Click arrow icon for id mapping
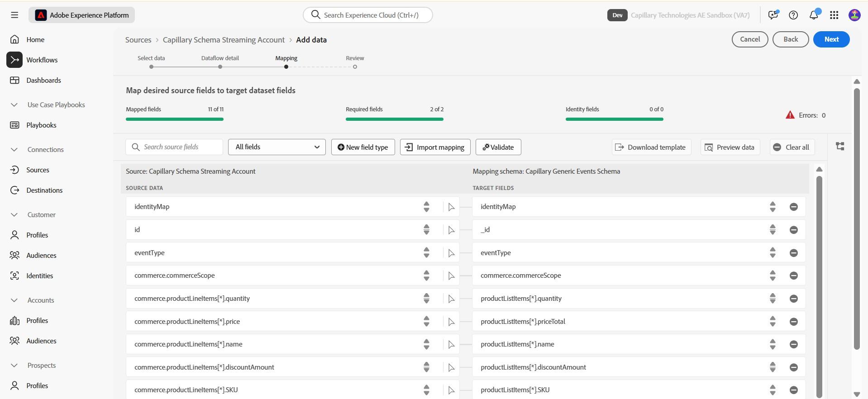This screenshot has height=399, width=868. pos(451,230)
